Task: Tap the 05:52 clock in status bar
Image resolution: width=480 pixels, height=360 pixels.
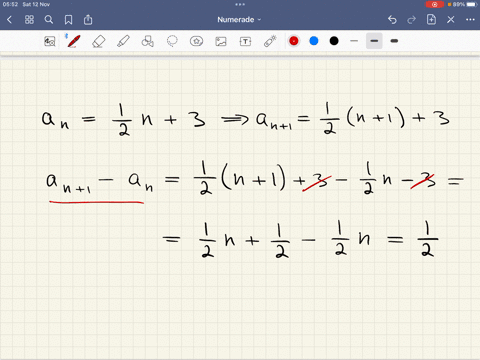Action: point(10,4)
